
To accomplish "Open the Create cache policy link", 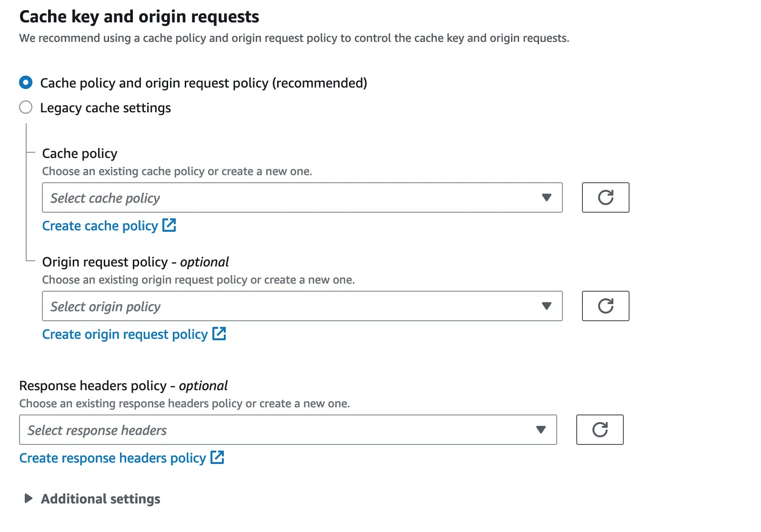I will [x=100, y=226].
